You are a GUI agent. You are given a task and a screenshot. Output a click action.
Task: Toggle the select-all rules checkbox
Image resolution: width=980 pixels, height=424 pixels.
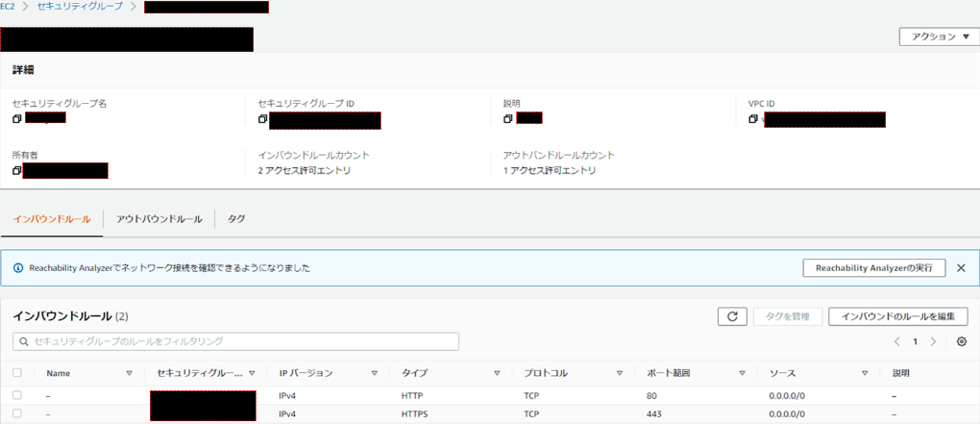17,373
